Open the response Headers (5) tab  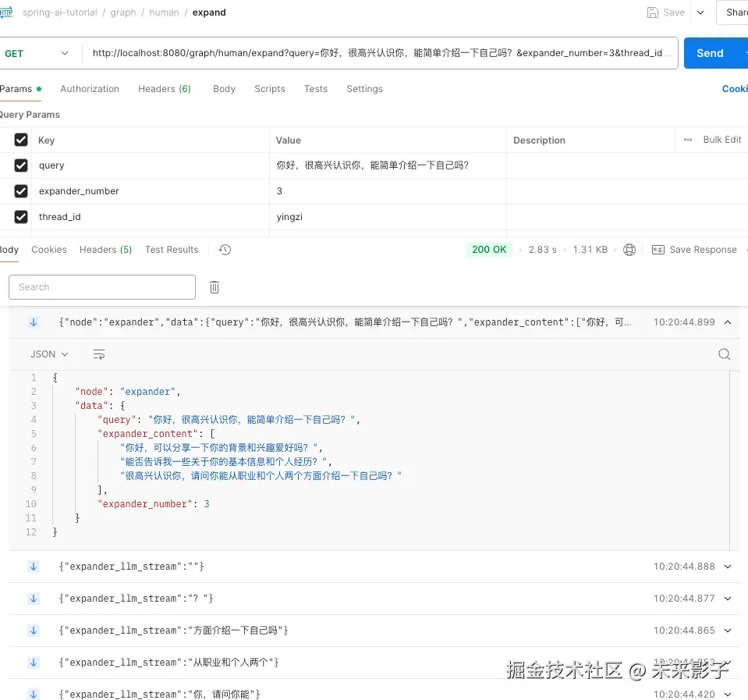(x=105, y=250)
